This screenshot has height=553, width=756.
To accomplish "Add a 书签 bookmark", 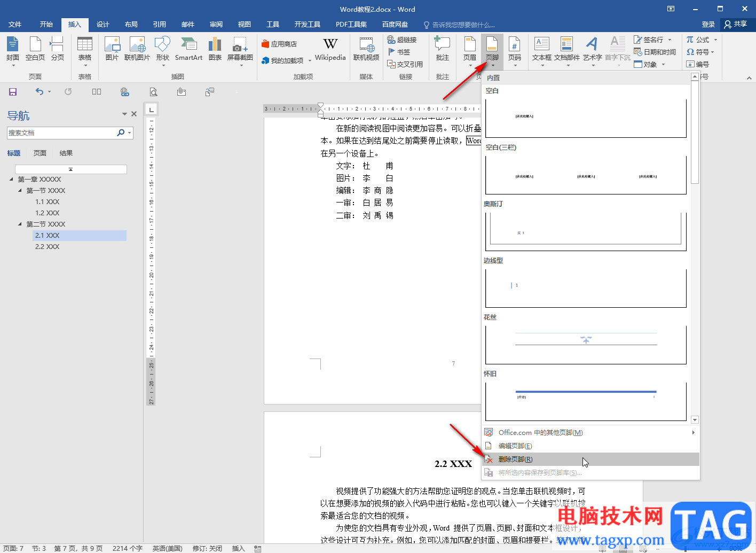I will (399, 52).
